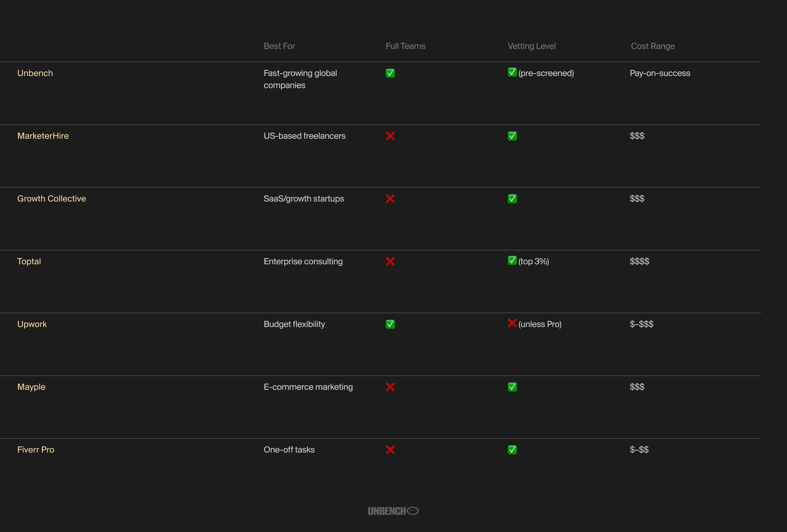Viewport: 787px width, 532px height.
Task: Click the red X beside (unless Pro)
Action: pyautogui.click(x=512, y=323)
